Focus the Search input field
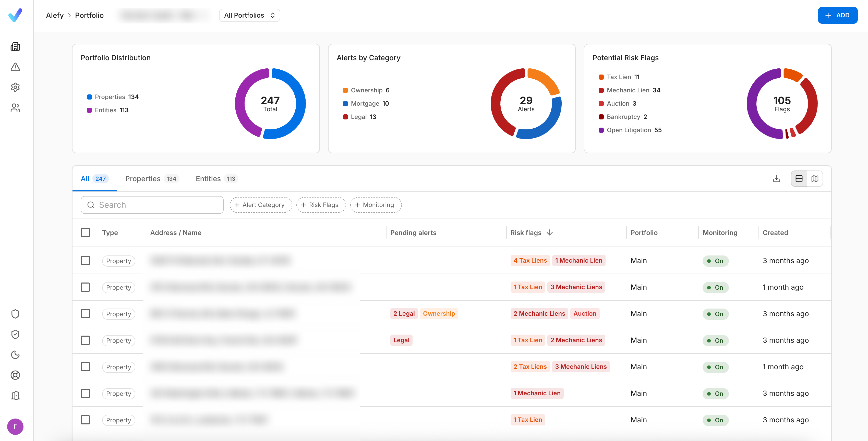 [152, 205]
